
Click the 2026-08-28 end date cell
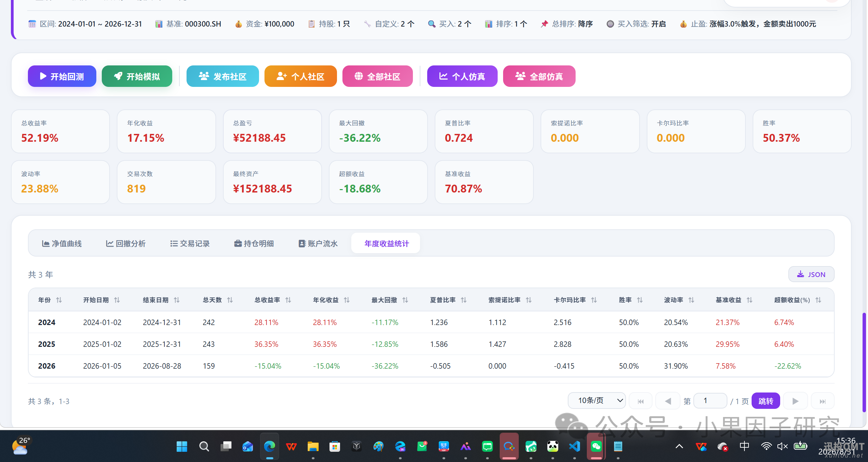click(x=162, y=366)
